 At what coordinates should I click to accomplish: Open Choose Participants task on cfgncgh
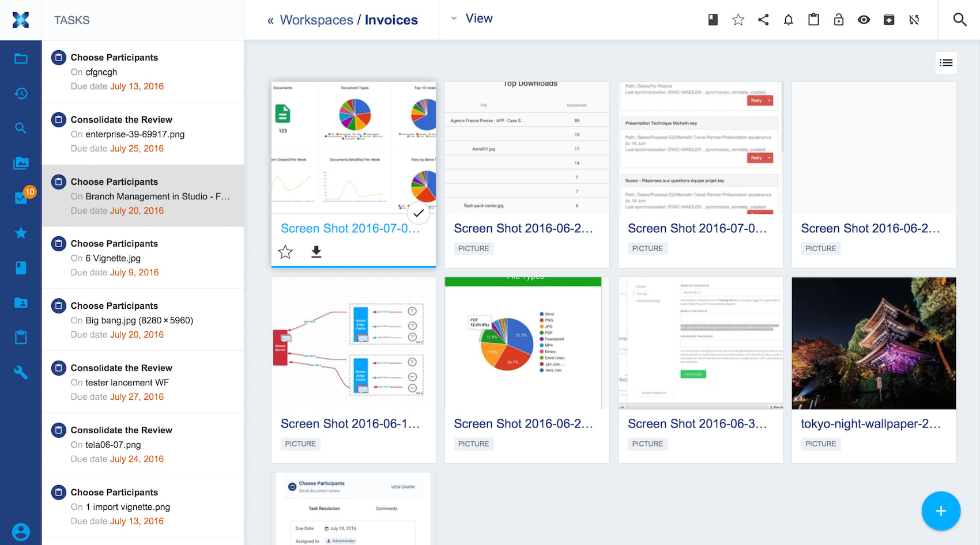[x=143, y=71]
